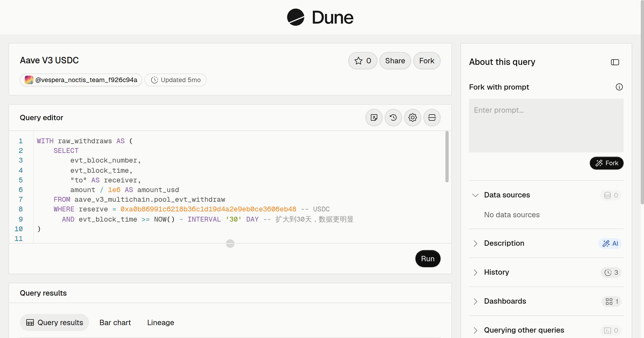644x338 pixels.
Task: Switch to the Lineage tab
Action: [161, 322]
